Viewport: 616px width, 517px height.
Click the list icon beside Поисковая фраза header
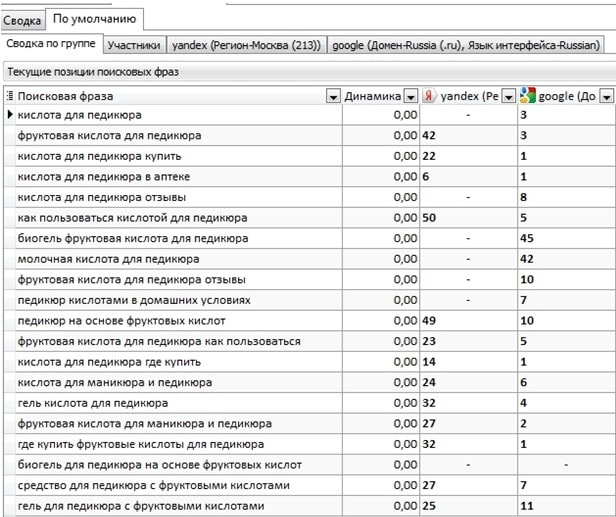coord(10,96)
